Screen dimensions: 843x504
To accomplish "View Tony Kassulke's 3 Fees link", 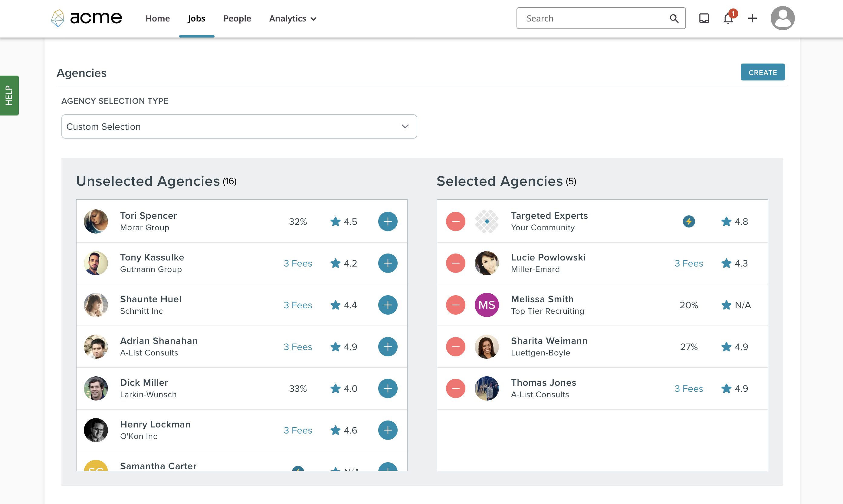I will (297, 263).
